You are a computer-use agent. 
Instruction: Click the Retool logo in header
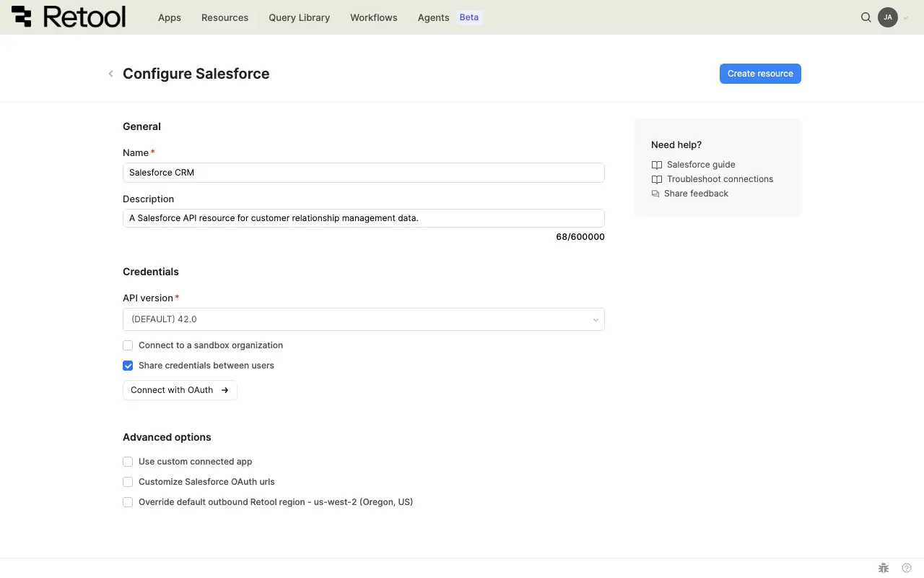point(69,17)
